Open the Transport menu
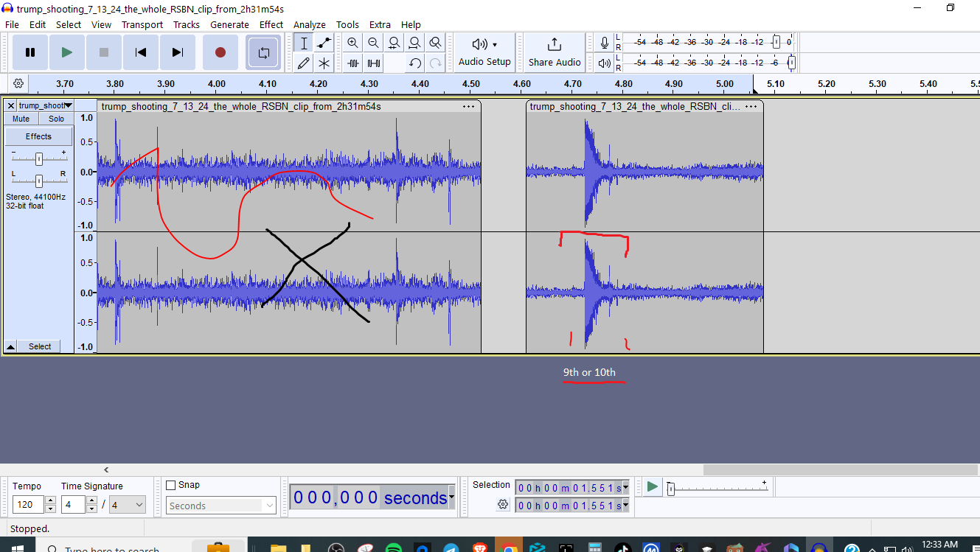The width and height of the screenshot is (980, 552). point(142,24)
